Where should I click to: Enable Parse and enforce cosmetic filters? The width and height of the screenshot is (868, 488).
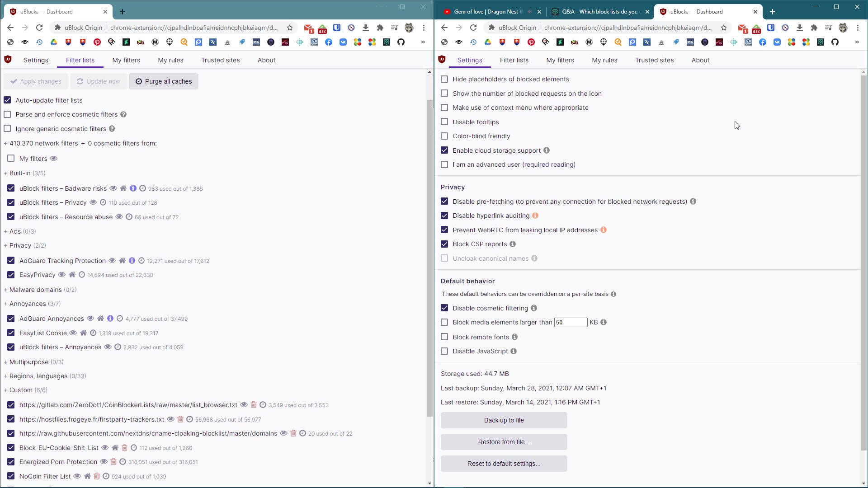[7, 114]
